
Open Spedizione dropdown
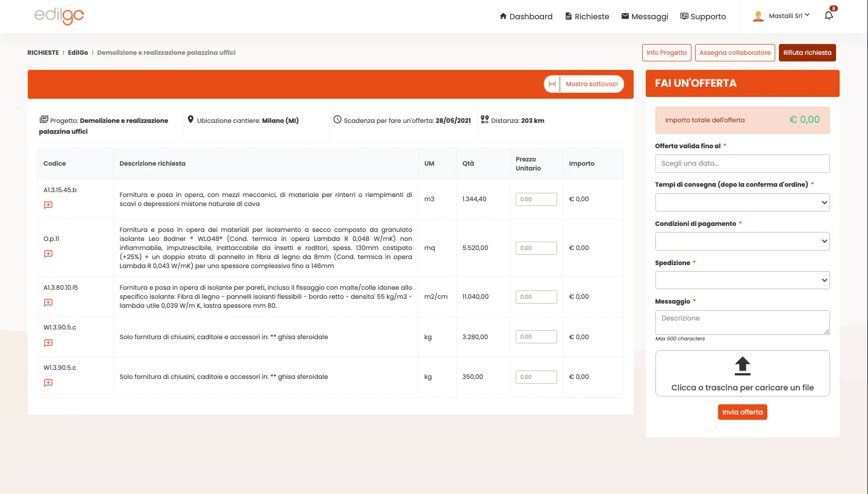(742, 280)
